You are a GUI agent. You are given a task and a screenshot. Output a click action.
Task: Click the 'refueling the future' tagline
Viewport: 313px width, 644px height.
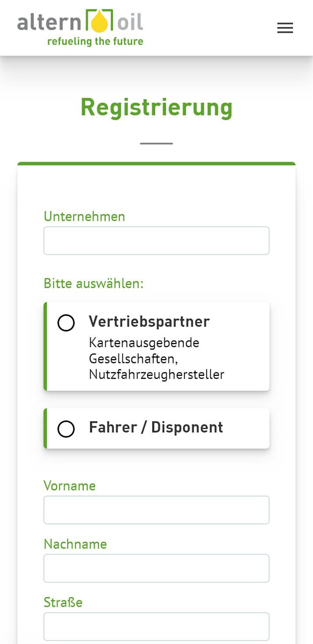click(95, 41)
